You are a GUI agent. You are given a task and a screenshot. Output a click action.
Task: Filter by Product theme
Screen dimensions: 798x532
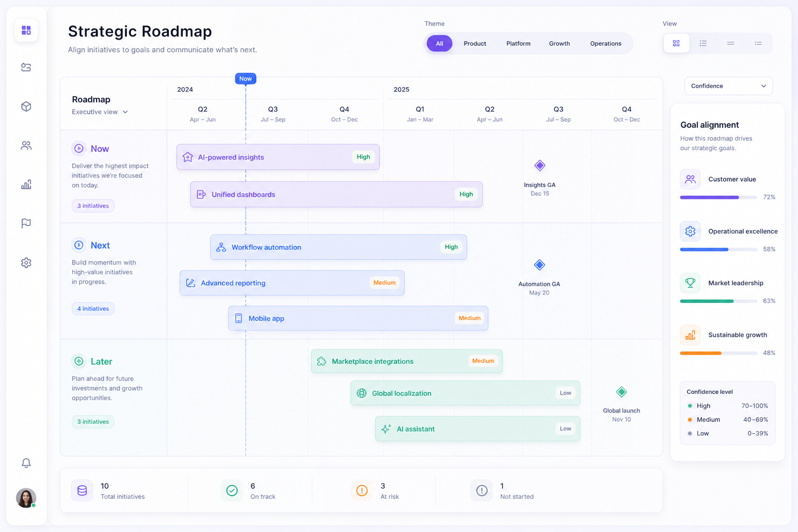pyautogui.click(x=475, y=44)
